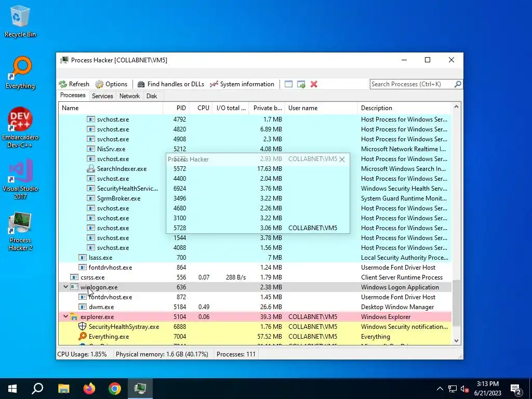Sort by the CPU column header
The image size is (532, 399).
click(201, 108)
